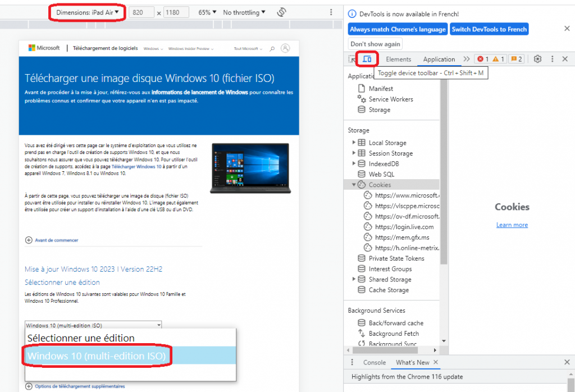Select Windows 10 multi-edition ISO option
Image resolution: width=575 pixels, height=392 pixels.
coord(97,356)
